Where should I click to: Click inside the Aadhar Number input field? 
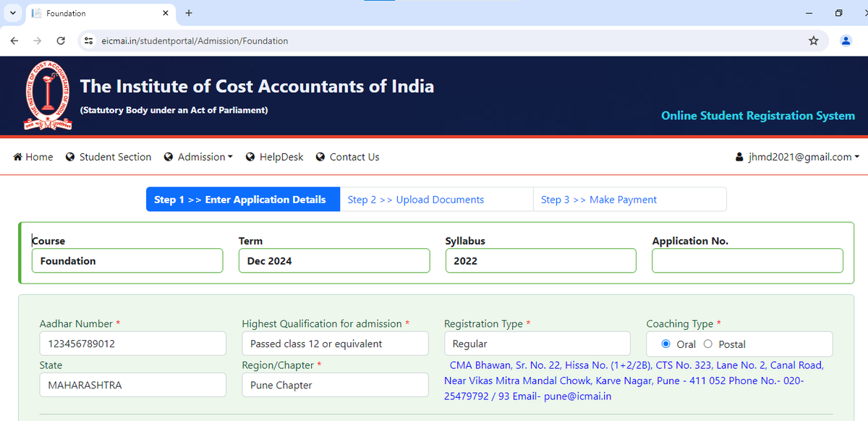tap(132, 344)
